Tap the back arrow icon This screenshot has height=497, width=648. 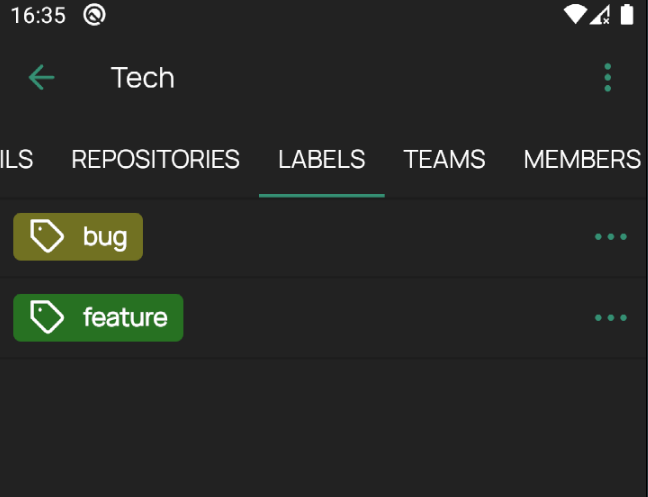coord(41,77)
